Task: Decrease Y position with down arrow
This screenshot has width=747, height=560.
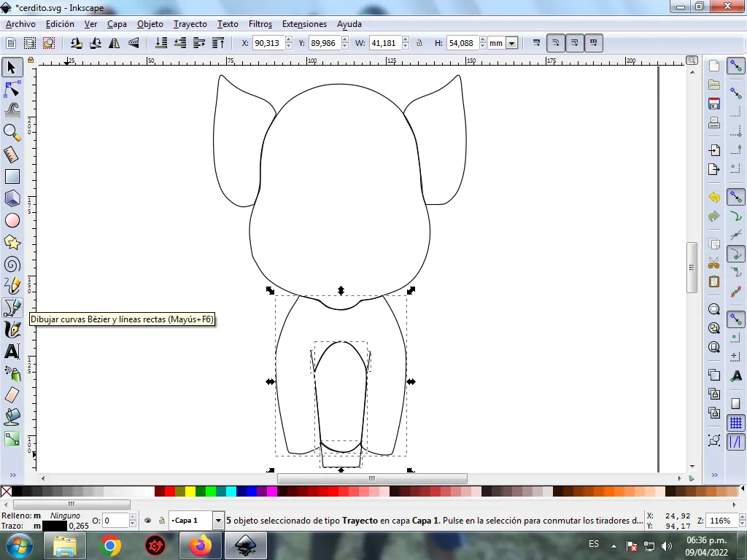Action: coord(345,47)
